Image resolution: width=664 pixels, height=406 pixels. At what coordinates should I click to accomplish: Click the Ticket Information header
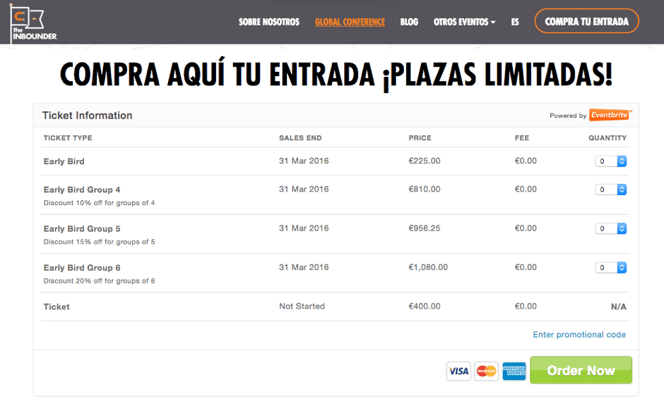coord(87,115)
